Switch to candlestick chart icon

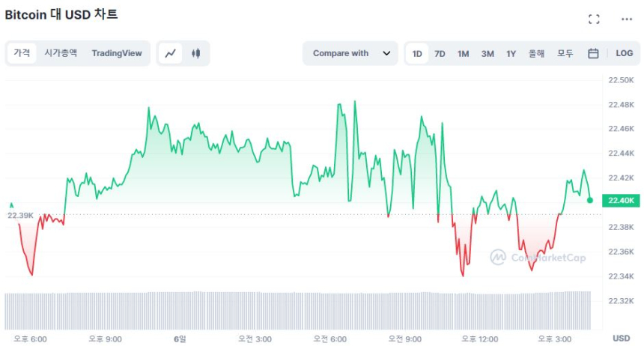(196, 53)
